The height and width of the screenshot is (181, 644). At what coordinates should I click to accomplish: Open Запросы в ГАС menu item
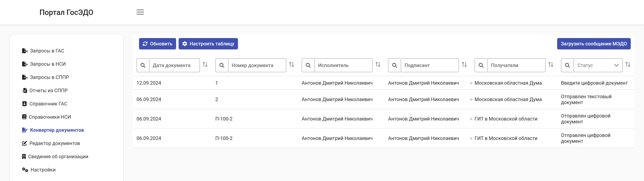(x=47, y=51)
